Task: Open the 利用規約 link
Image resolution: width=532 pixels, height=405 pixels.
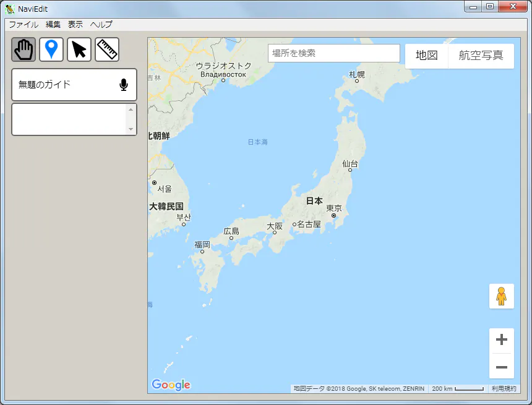Action: pyautogui.click(x=504, y=389)
